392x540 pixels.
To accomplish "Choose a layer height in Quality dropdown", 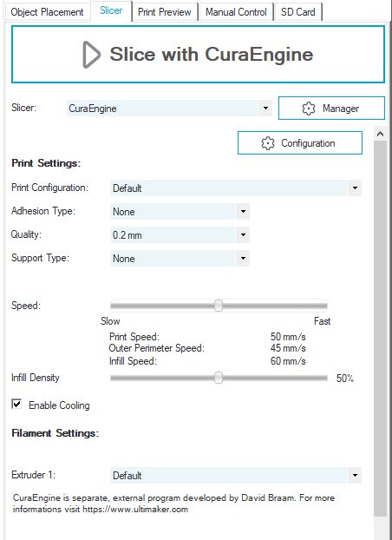I will (x=180, y=235).
